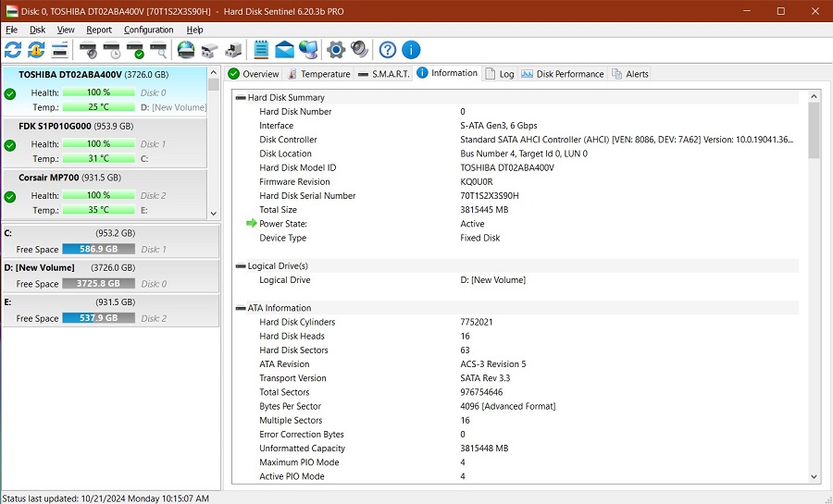The width and height of the screenshot is (833, 504).
Task: Click the FDK S1P010G000 Temp 31 °C bar
Action: click(98, 158)
